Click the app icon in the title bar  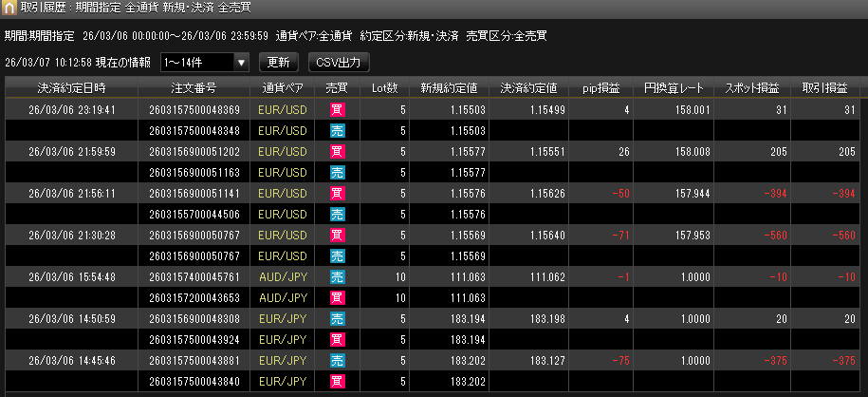[x=10, y=9]
